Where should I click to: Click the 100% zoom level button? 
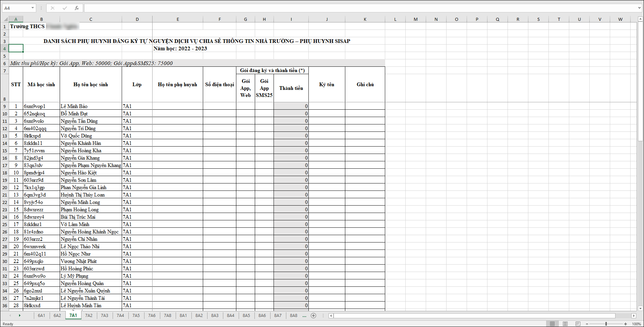636,324
